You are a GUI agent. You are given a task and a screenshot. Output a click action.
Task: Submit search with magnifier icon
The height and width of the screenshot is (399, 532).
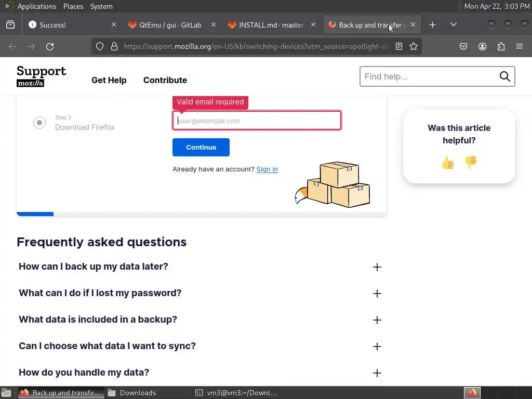[505, 76]
